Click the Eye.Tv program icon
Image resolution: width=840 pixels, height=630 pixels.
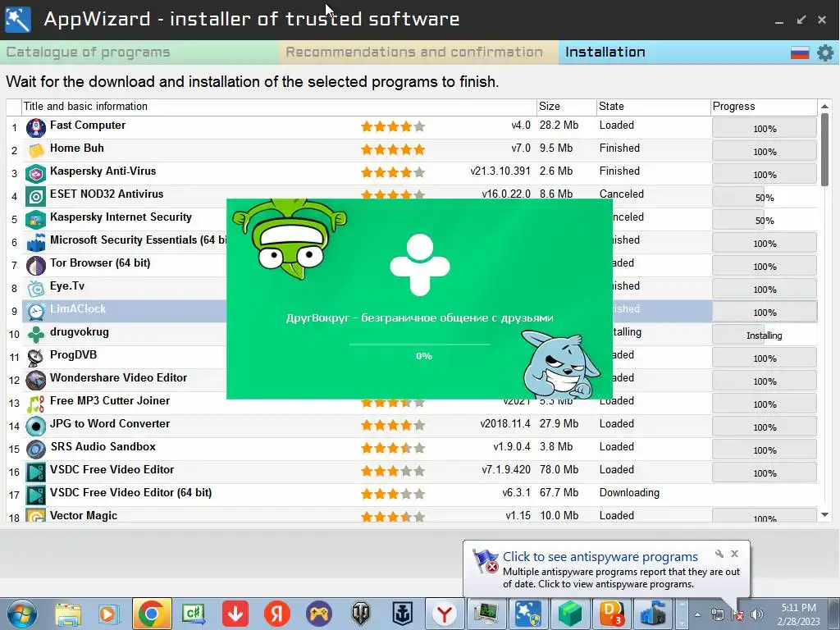point(36,289)
